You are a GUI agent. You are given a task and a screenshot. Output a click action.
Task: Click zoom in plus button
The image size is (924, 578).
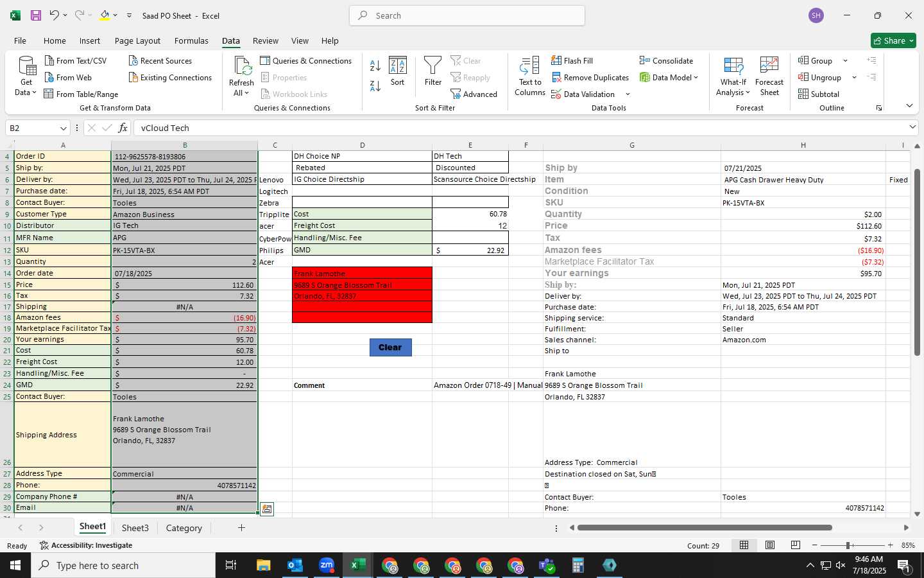[x=890, y=545]
